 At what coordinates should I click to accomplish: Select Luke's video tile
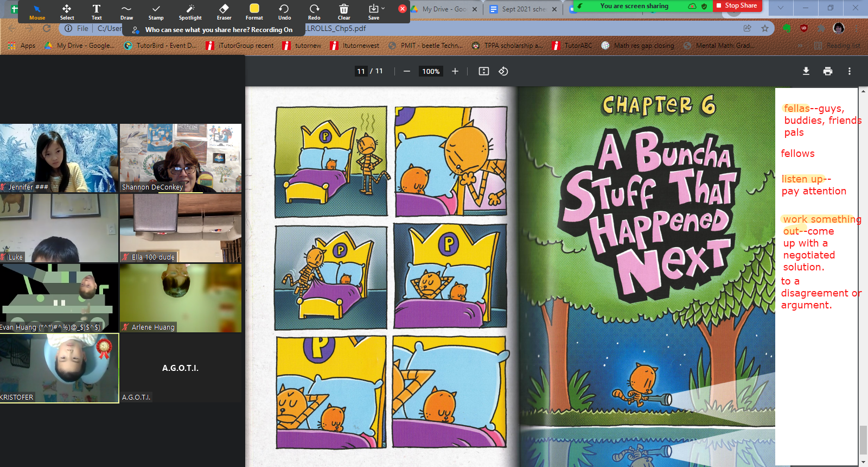59,228
